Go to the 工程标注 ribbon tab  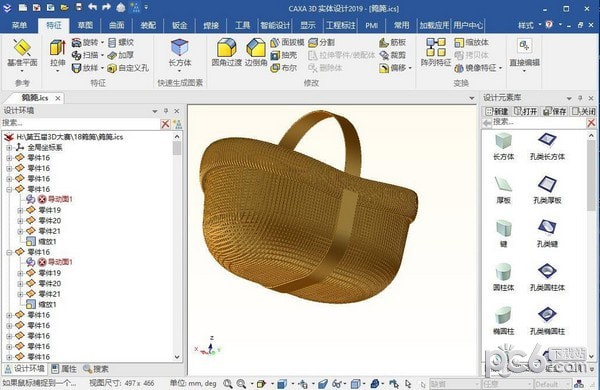pos(340,25)
